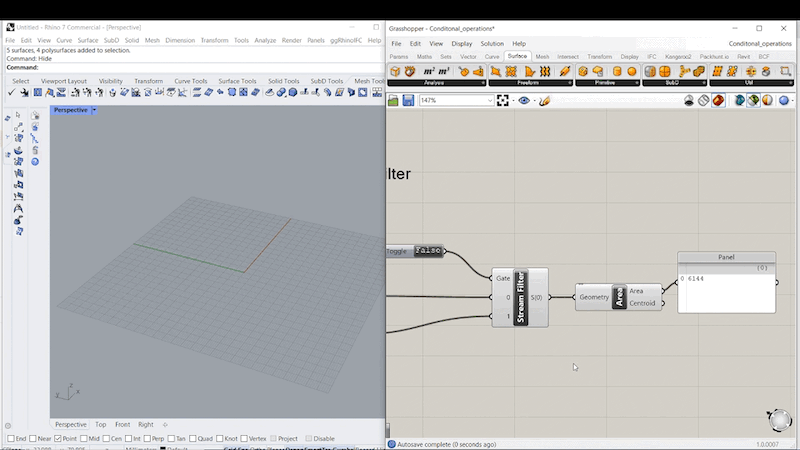This screenshot has width=800, height=450.
Task: Switch to the Params component tab
Action: tap(398, 57)
